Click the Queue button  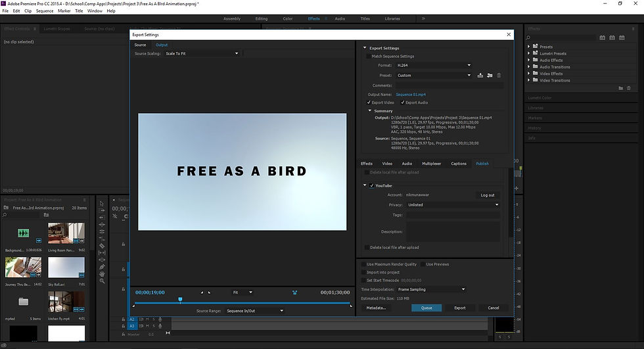[x=426, y=308]
